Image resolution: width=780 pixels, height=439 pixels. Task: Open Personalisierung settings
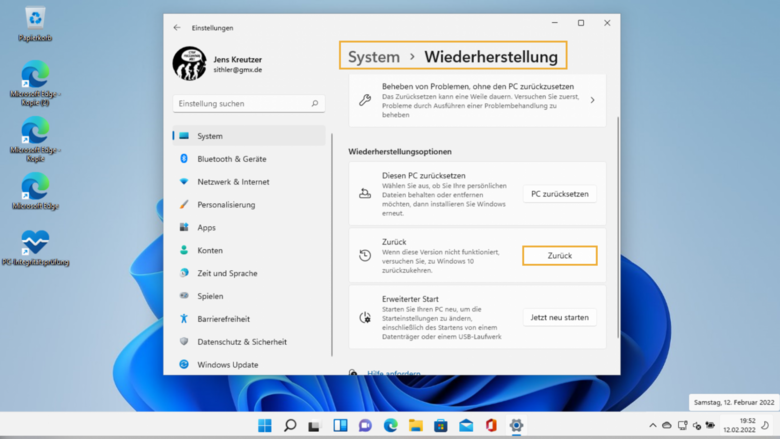pyautogui.click(x=249, y=204)
